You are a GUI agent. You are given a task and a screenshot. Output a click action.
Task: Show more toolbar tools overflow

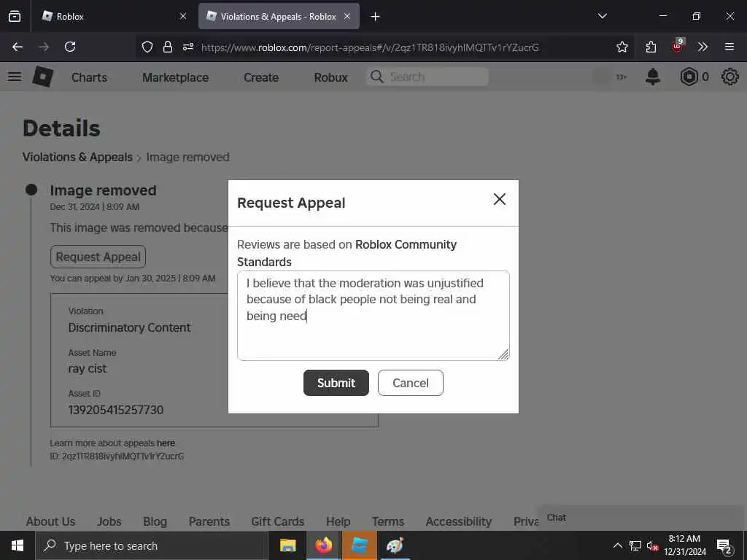703,47
